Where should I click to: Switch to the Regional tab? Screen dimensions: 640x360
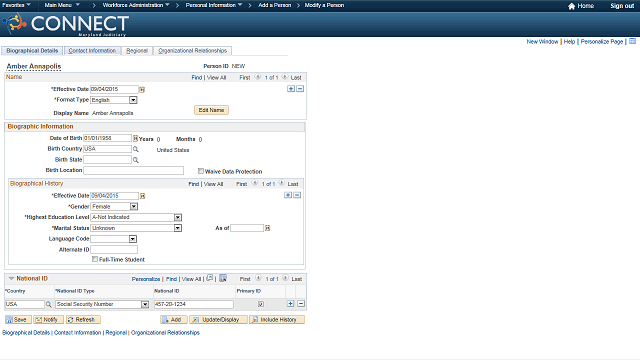click(137, 51)
